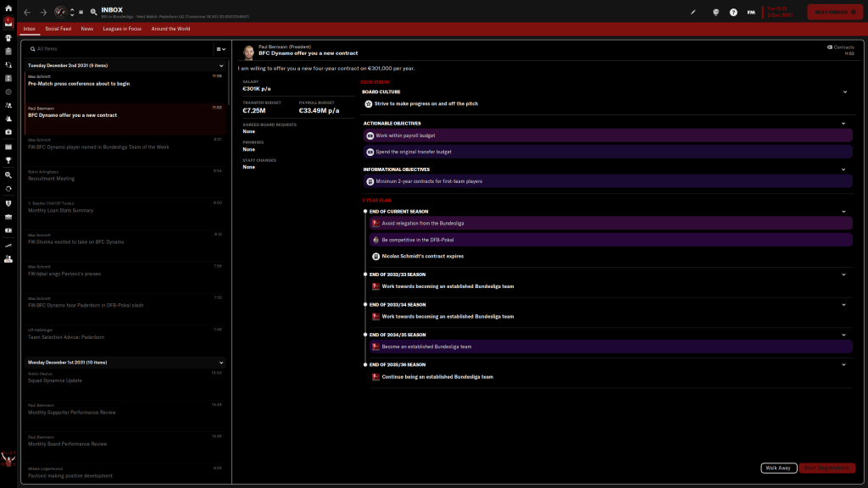868x488 pixels.
Task: Open the Squad shirt icon in sidebar
Action: coord(8,37)
